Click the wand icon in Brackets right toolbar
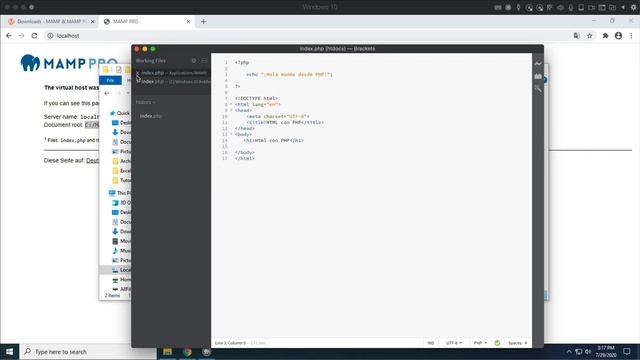 tap(538, 89)
